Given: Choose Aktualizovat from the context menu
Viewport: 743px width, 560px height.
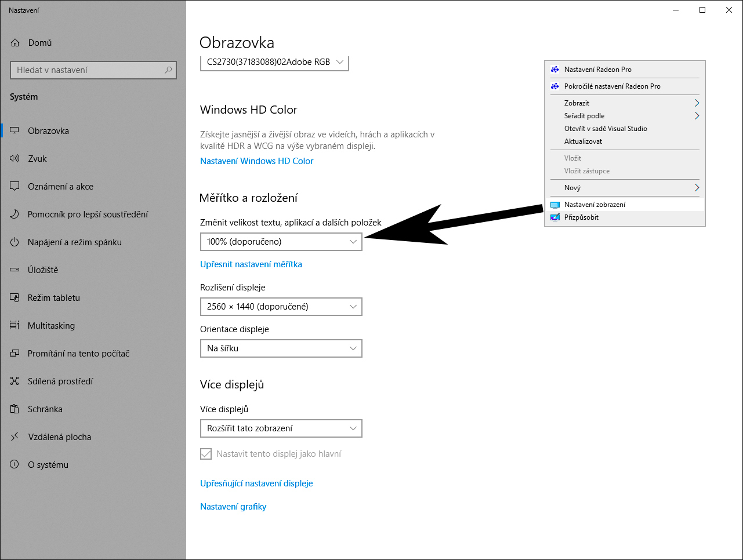Looking at the screenshot, I should tap(583, 141).
